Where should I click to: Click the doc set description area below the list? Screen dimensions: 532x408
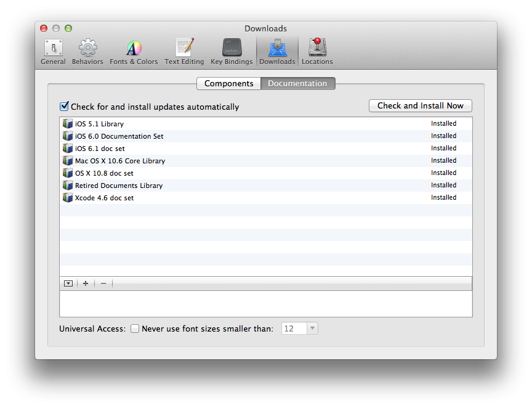tap(265, 304)
